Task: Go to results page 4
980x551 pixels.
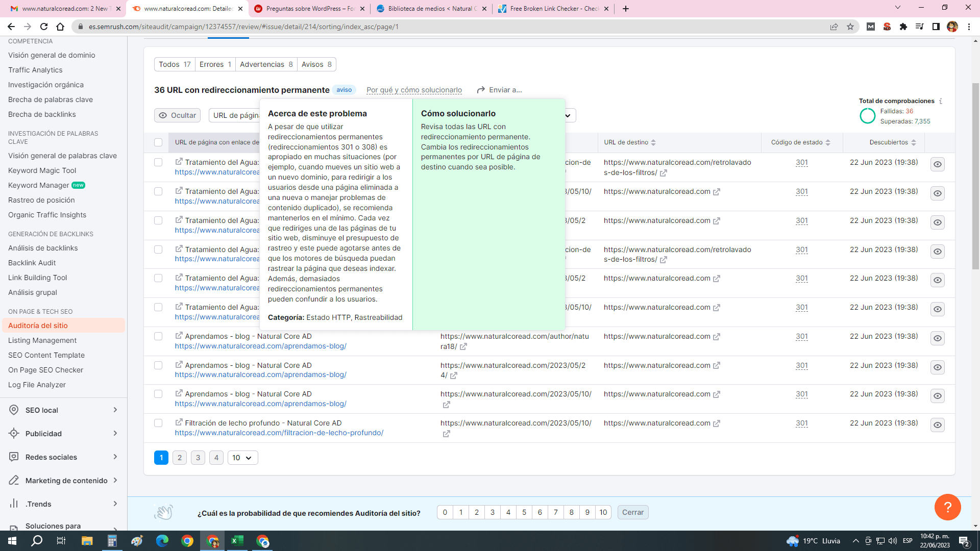Action: point(216,458)
